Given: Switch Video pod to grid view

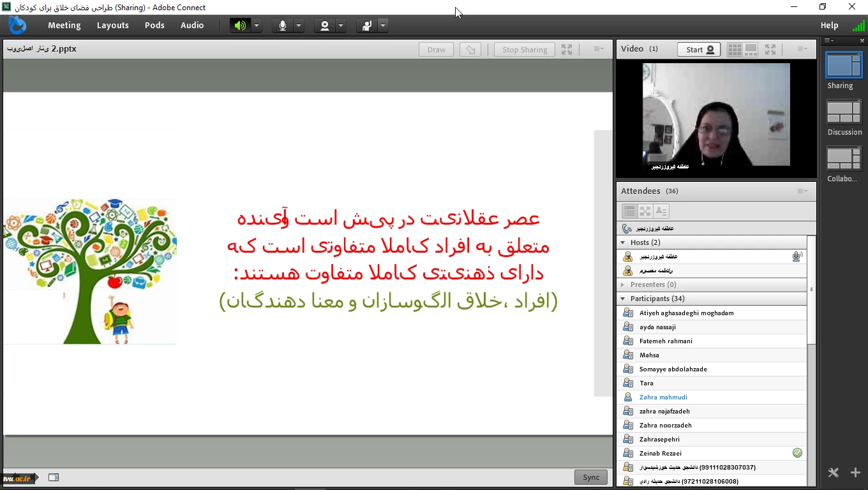Looking at the screenshot, I should (x=735, y=49).
